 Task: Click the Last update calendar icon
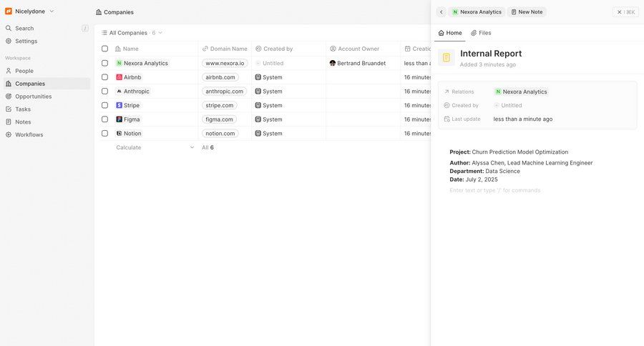click(x=447, y=119)
